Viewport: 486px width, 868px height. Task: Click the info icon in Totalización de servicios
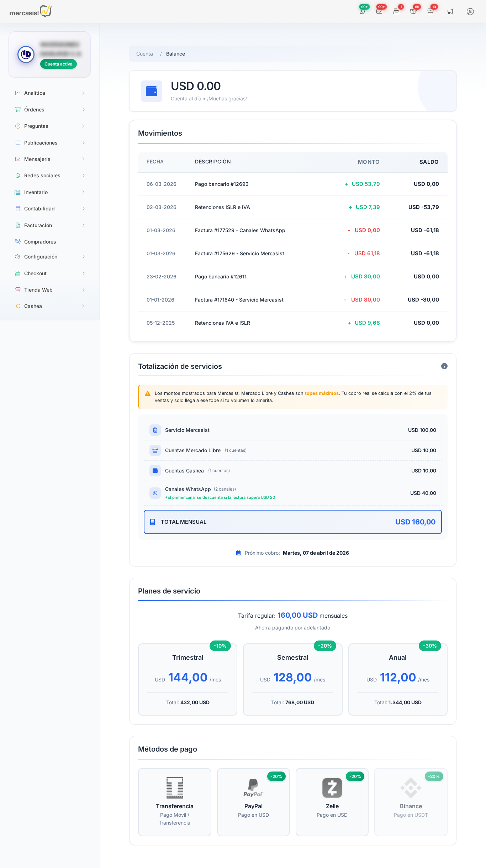tap(444, 366)
